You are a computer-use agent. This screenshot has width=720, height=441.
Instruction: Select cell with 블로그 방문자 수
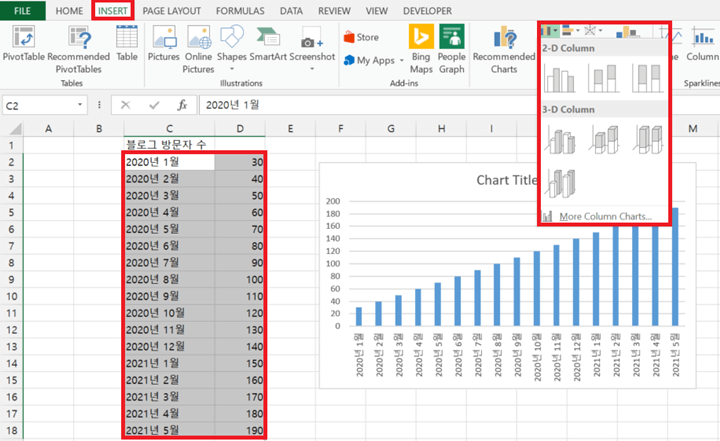pos(169,145)
